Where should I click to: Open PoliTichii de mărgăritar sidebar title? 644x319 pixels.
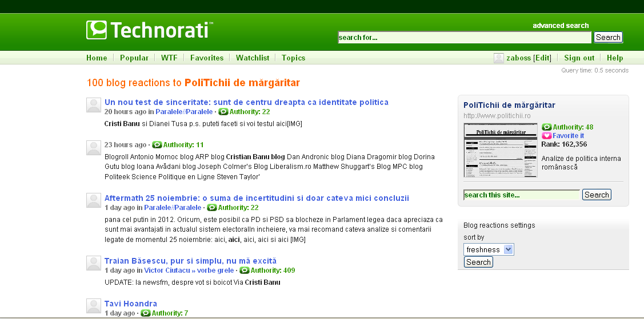pyautogui.click(x=509, y=105)
